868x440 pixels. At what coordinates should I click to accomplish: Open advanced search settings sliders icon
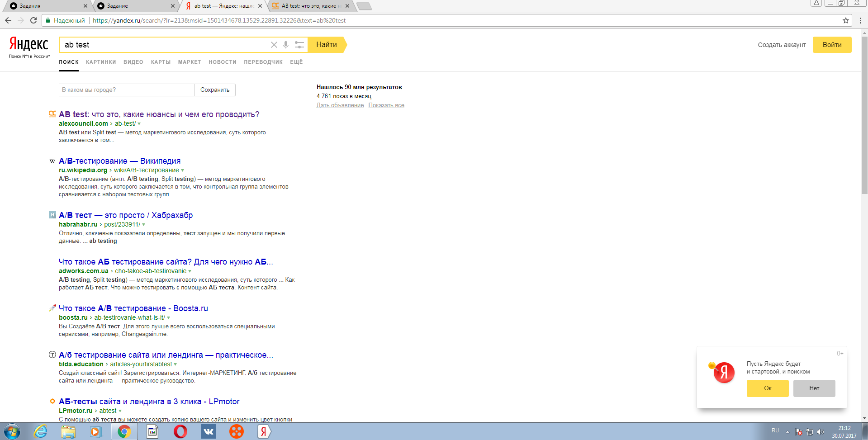tap(299, 45)
